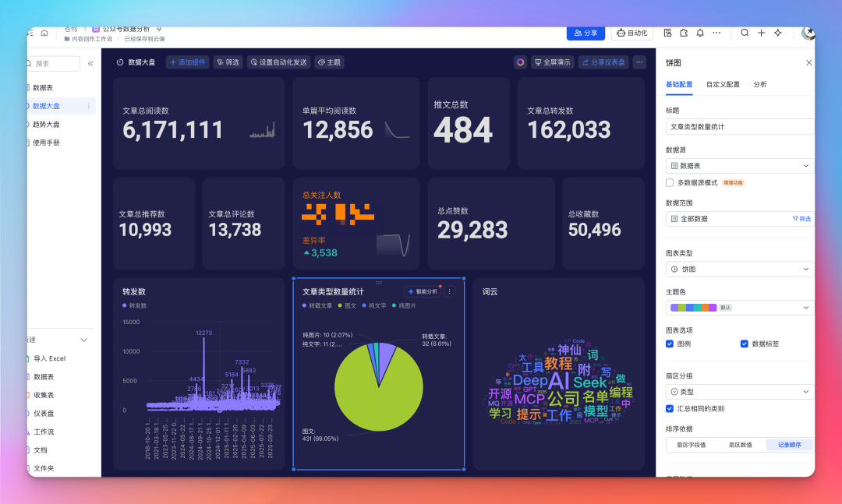Open the 数据源 dropdown showing 数据表
Screen dimensions: 842x504
740,166
